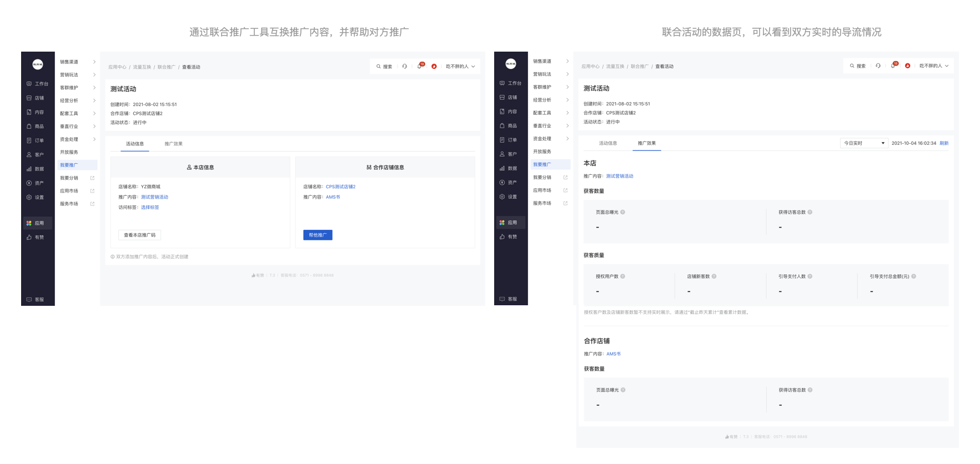
Task: Click 设置 gear item in left screenshot sidebar
Action: pyautogui.click(x=29, y=197)
